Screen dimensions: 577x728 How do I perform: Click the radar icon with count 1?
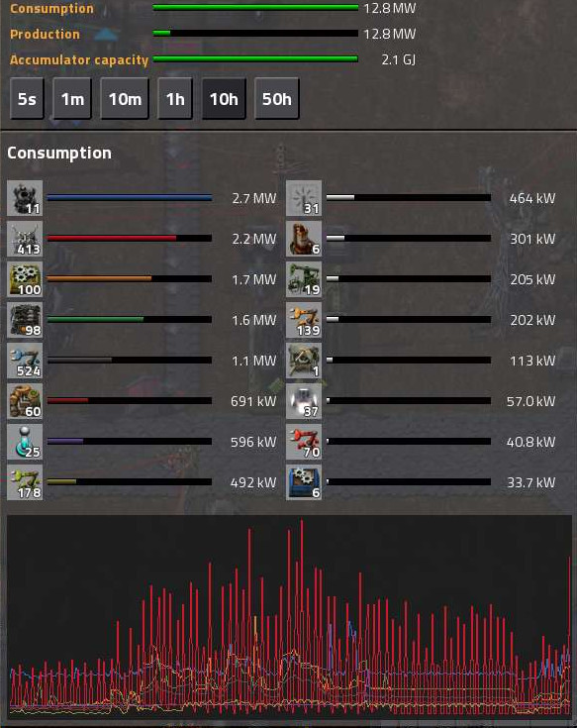coord(304,361)
